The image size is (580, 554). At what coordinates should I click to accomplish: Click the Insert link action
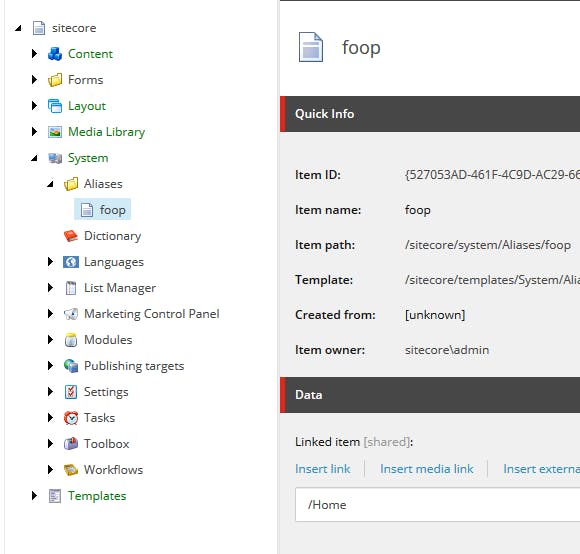tap(323, 469)
